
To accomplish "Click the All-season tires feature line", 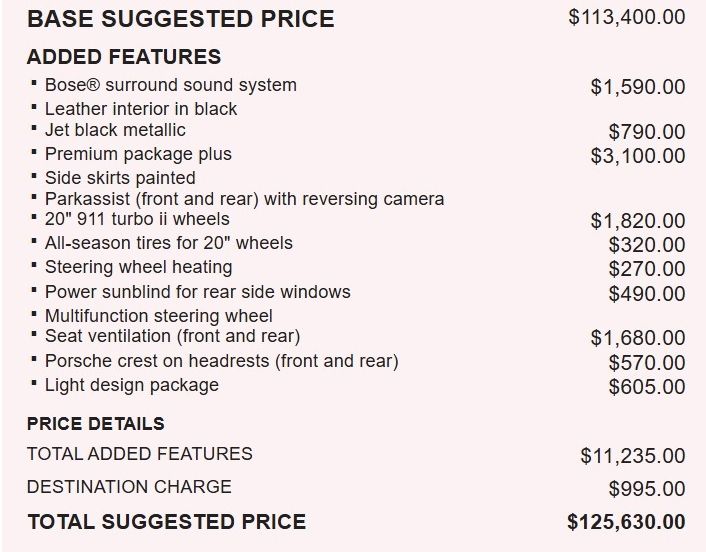I will point(169,243).
